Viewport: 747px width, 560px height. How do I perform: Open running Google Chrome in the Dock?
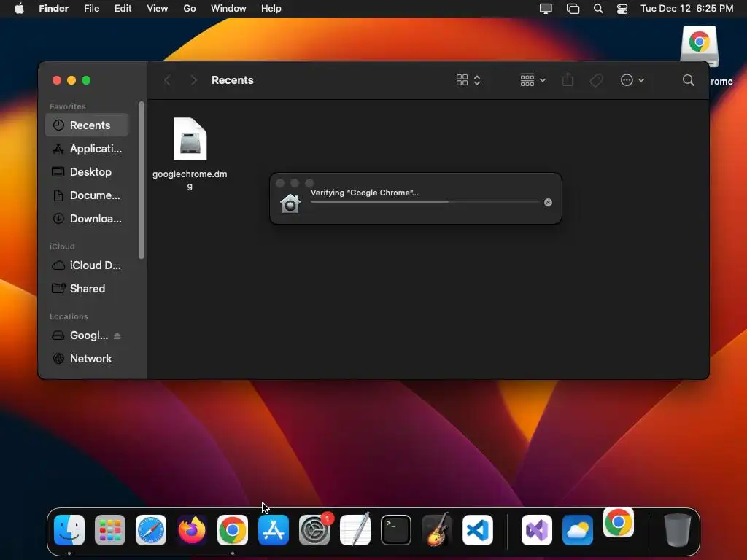coord(233,530)
